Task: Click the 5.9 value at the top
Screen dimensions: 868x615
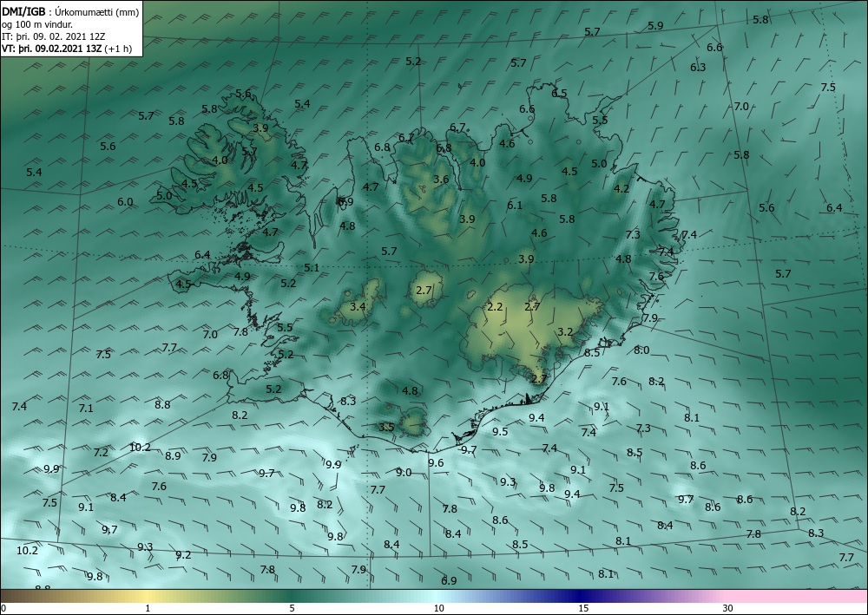Action: point(655,25)
